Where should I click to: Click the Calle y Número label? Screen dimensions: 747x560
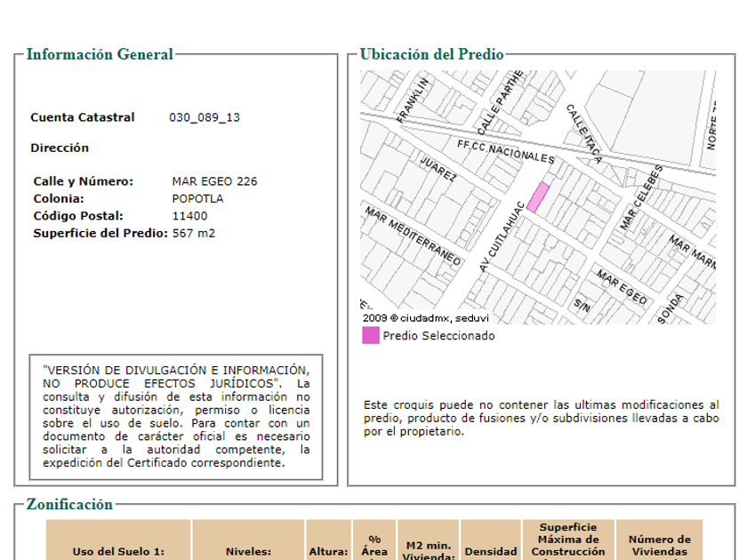click(x=84, y=181)
